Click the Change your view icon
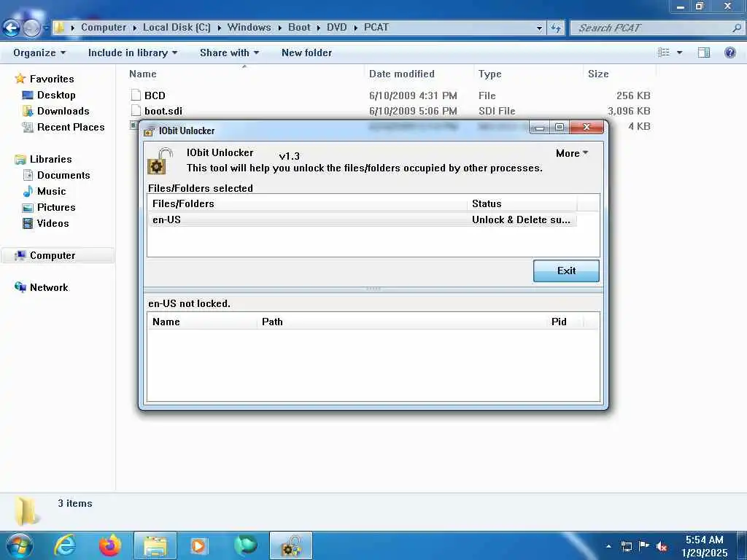The width and height of the screenshot is (747, 560). pyautogui.click(x=664, y=52)
